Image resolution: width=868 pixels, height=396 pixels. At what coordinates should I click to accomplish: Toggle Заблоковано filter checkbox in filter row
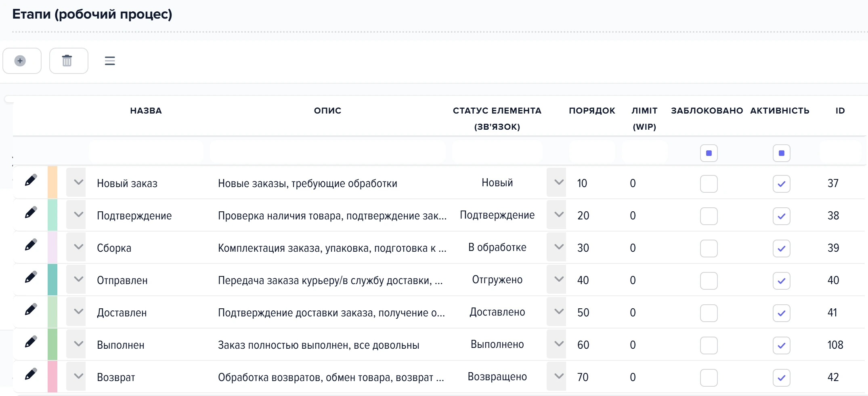(709, 153)
